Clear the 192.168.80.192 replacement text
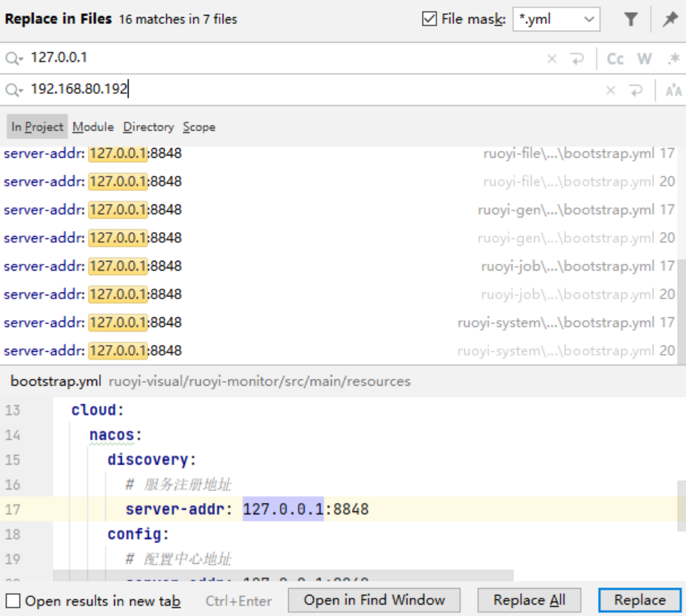Screen dimensions: 686x616 coord(610,90)
